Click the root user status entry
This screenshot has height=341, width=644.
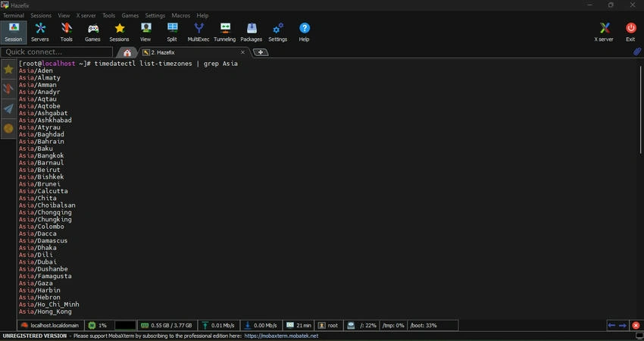(x=328, y=325)
